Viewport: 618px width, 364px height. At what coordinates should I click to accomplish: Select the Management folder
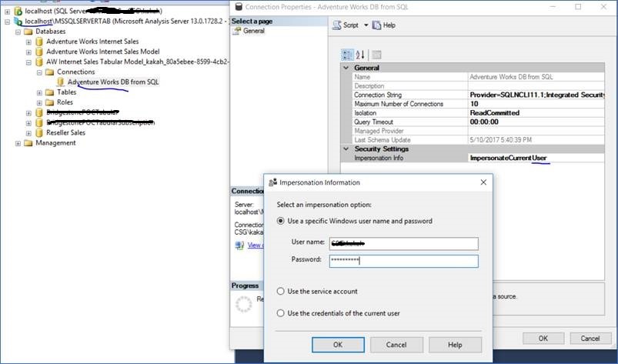tap(55, 143)
